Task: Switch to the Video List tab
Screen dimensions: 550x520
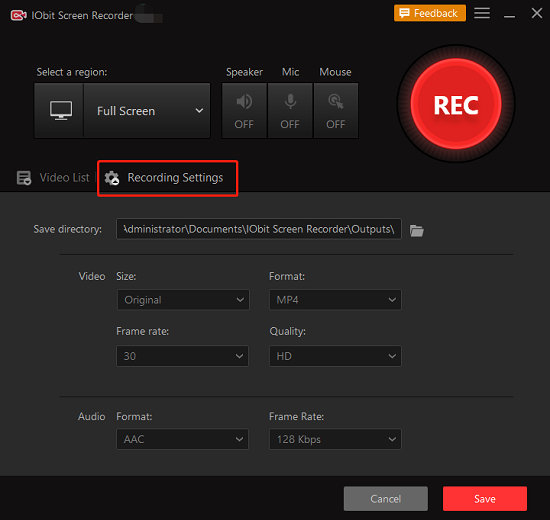Action: [53, 178]
